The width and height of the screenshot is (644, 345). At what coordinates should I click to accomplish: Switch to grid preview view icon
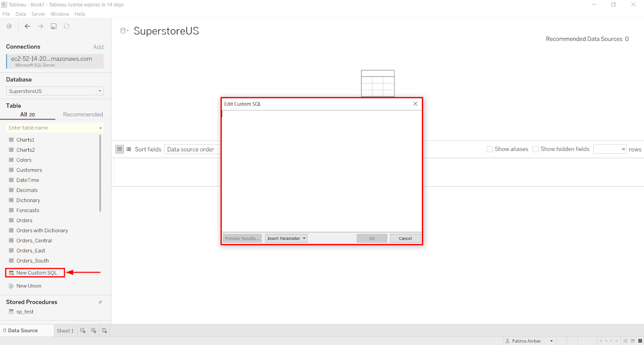120,149
